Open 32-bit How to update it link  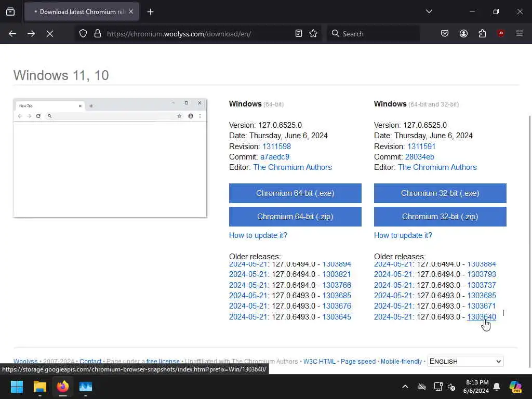[x=403, y=235]
